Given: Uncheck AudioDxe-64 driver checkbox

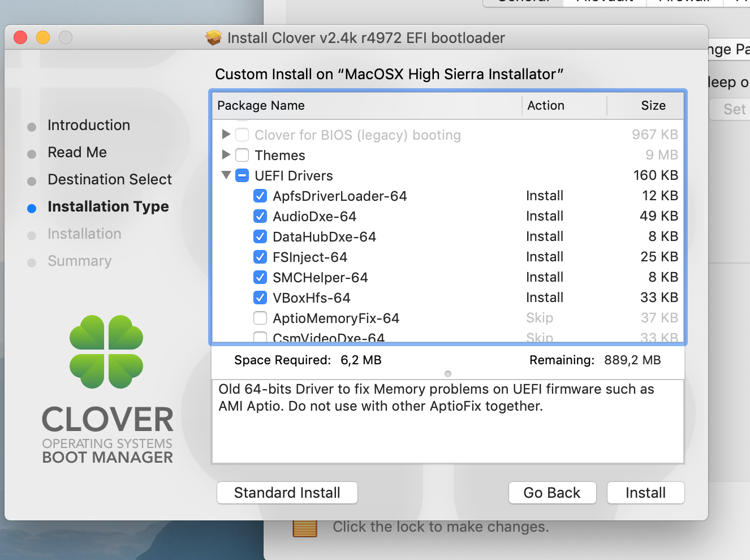Looking at the screenshot, I should 260,217.
